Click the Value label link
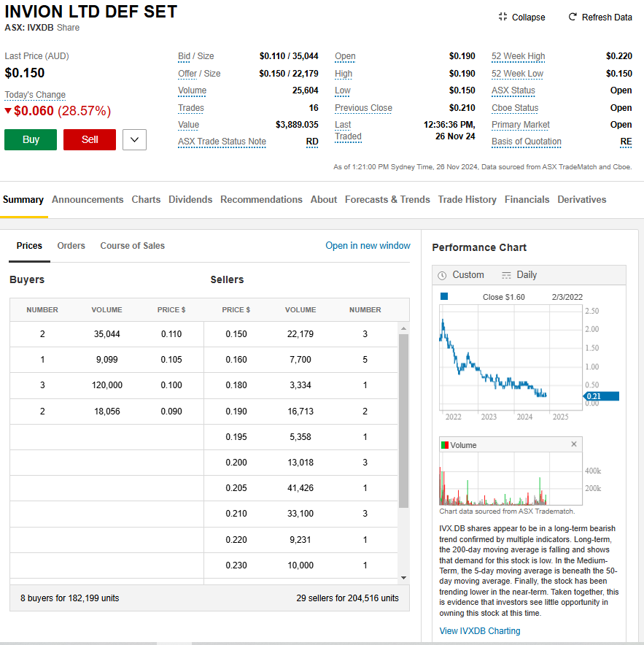Viewport: 644px width, 645px height. (188, 125)
